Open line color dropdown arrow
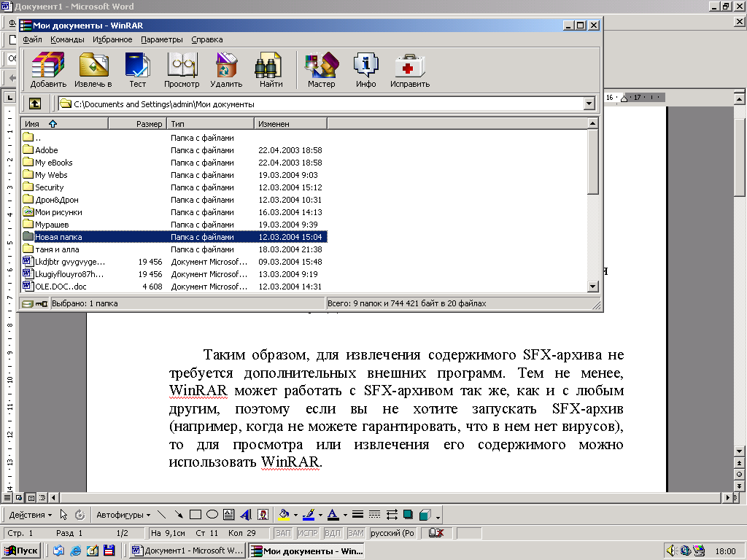The width and height of the screenshot is (747, 560). click(320, 515)
